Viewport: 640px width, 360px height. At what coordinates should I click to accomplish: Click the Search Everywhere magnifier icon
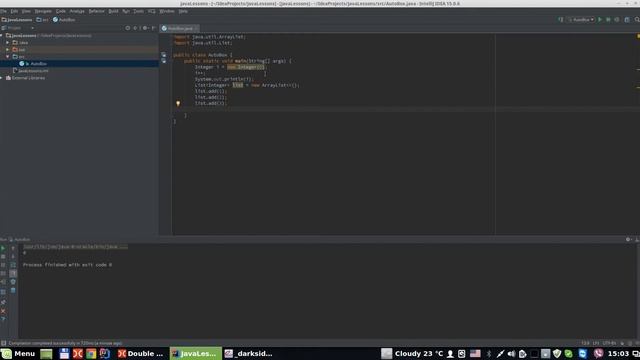637,20
